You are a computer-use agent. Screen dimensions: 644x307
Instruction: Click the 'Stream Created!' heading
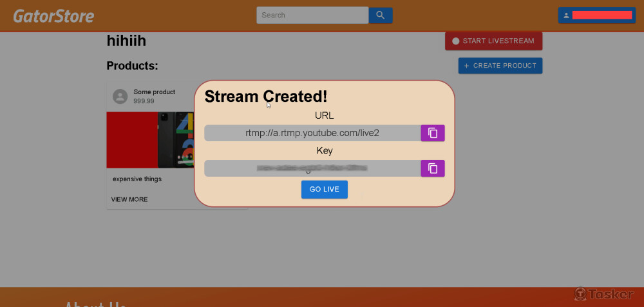point(266,96)
